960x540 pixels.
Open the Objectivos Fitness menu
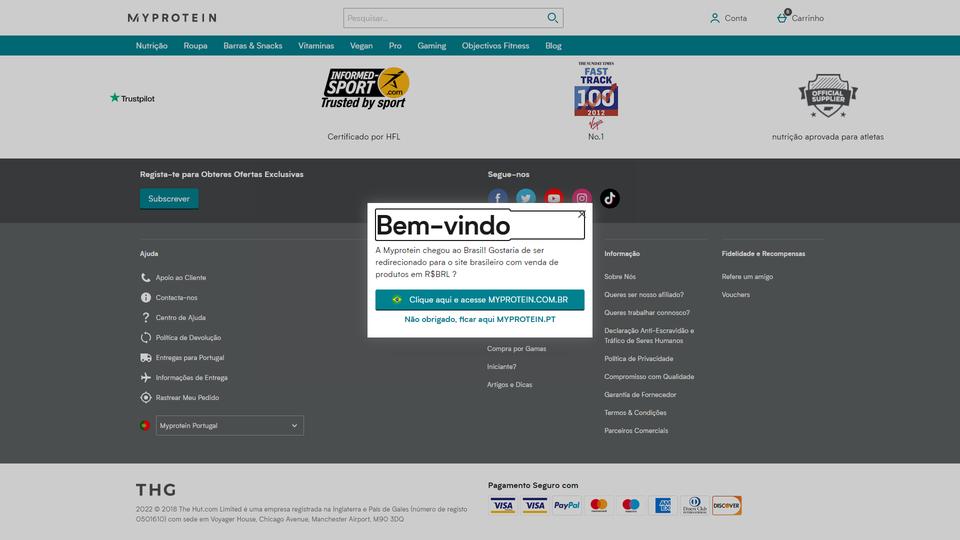(495, 46)
